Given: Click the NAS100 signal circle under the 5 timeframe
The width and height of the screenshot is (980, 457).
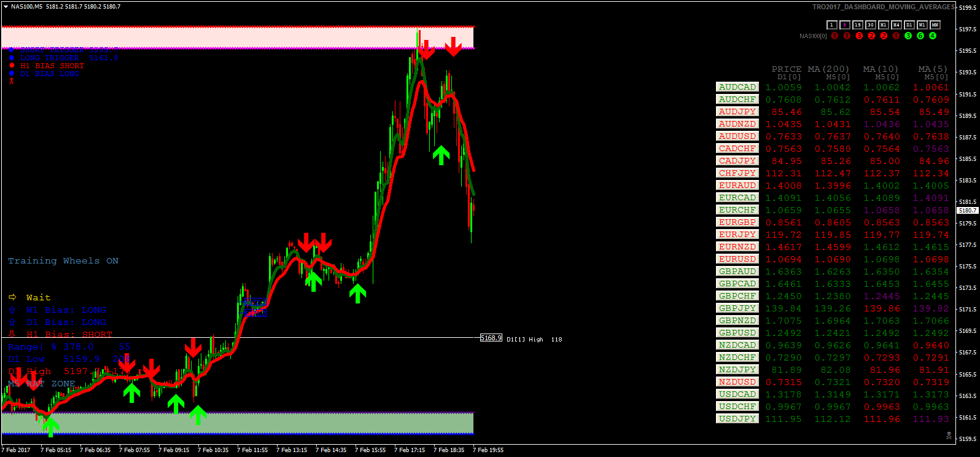Looking at the screenshot, I should pyautogui.click(x=847, y=36).
